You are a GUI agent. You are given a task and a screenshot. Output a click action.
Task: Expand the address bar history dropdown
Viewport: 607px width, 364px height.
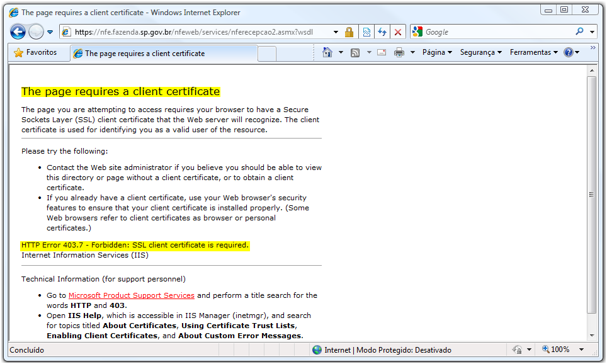[336, 32]
